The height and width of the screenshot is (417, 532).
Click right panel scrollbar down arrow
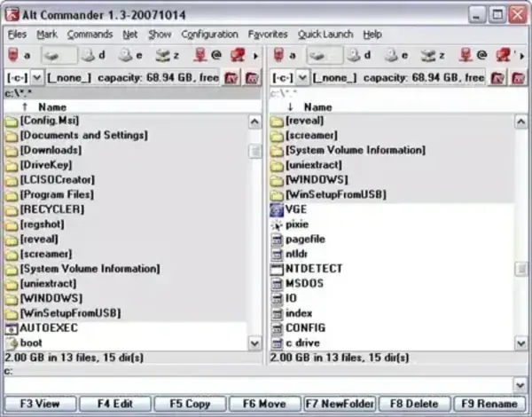pos(520,343)
